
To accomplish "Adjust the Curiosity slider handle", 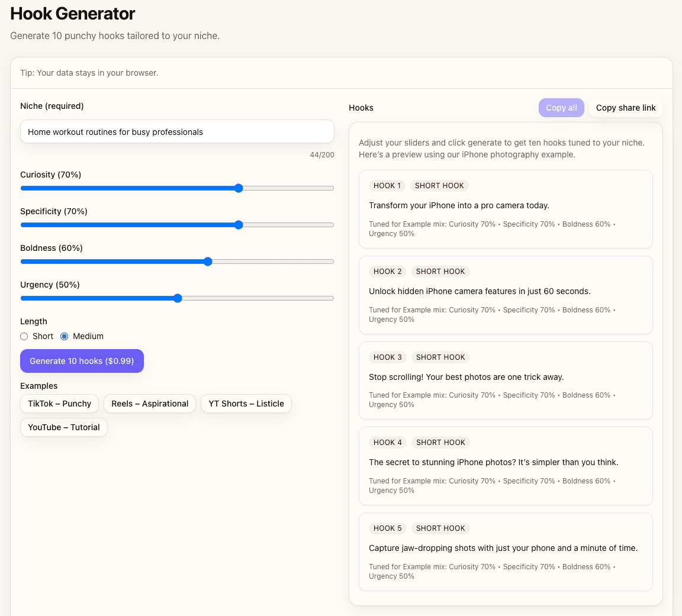I will click(239, 188).
